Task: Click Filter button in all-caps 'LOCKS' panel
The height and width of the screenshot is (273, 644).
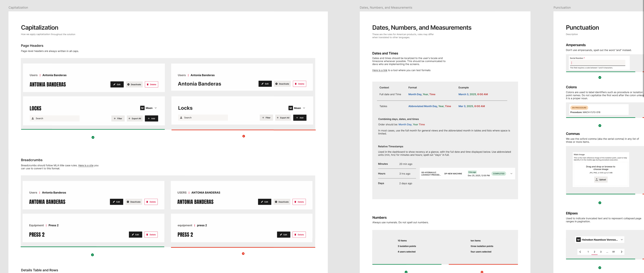Action: pos(118,118)
